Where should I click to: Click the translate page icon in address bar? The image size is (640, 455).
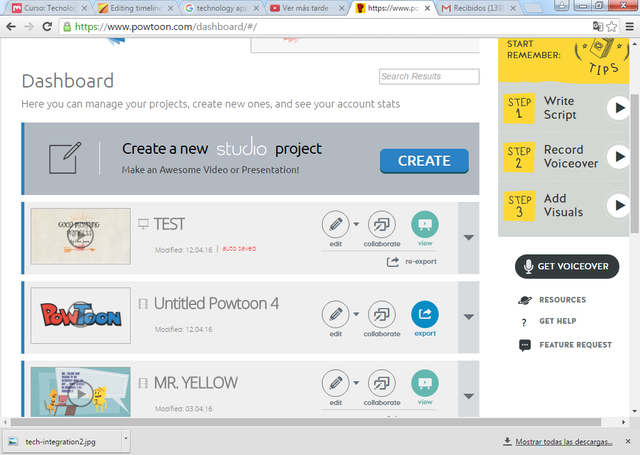[x=598, y=27]
